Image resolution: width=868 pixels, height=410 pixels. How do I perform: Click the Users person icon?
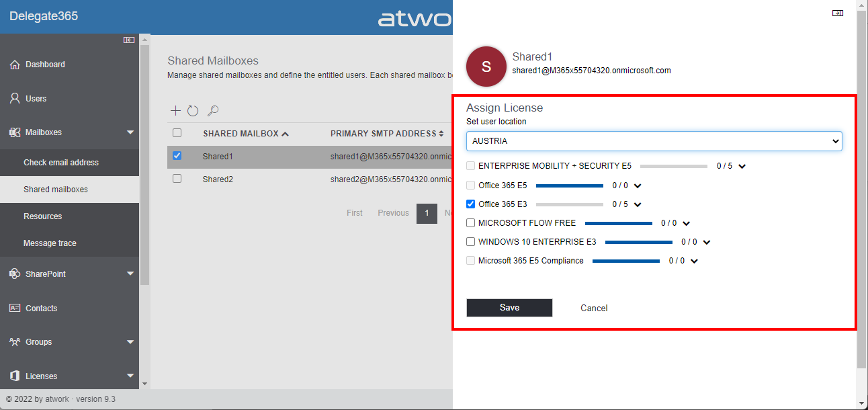(x=14, y=98)
